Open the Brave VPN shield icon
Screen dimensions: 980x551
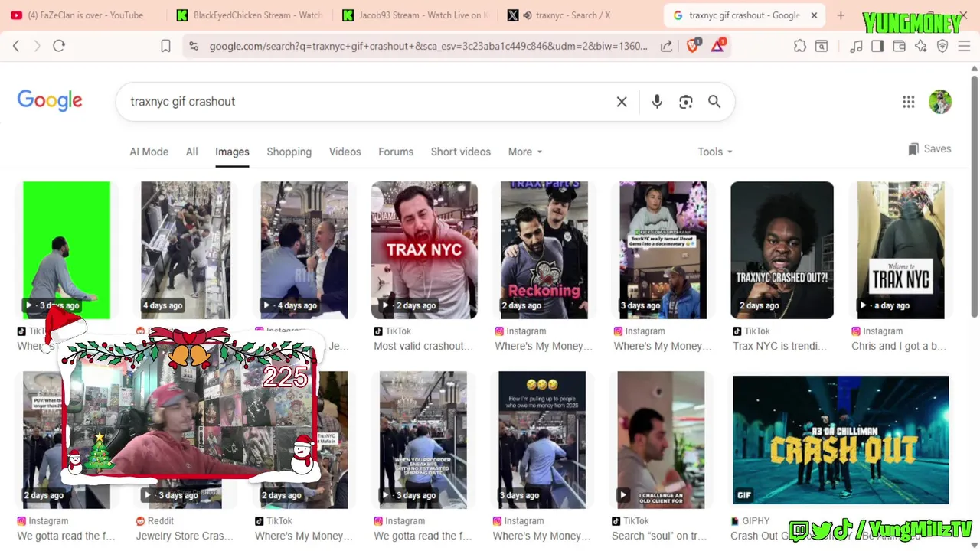[x=942, y=46]
